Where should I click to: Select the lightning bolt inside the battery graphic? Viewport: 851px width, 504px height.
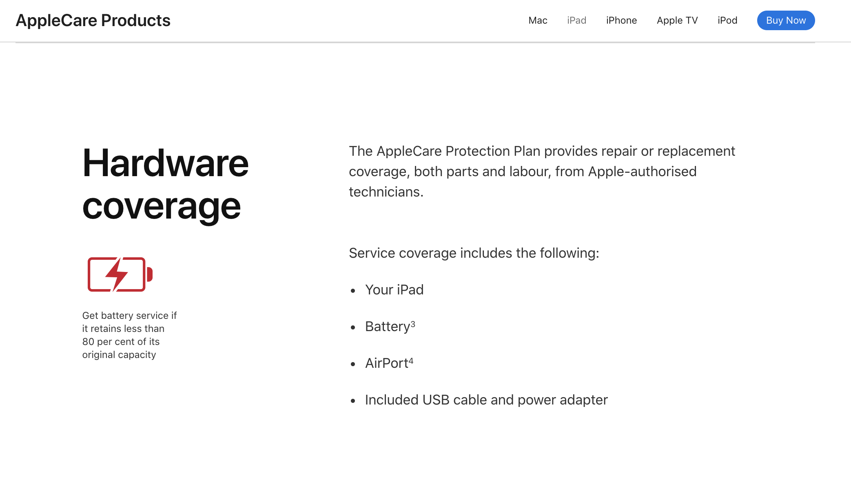(x=117, y=274)
